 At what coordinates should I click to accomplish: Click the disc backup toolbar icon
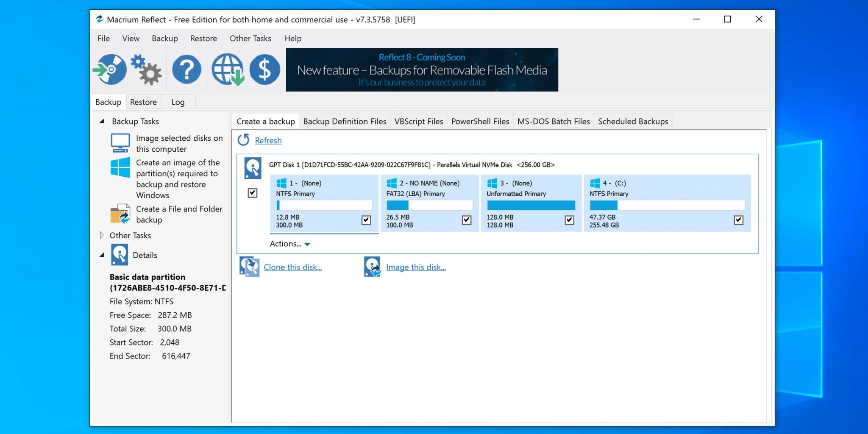(x=110, y=70)
